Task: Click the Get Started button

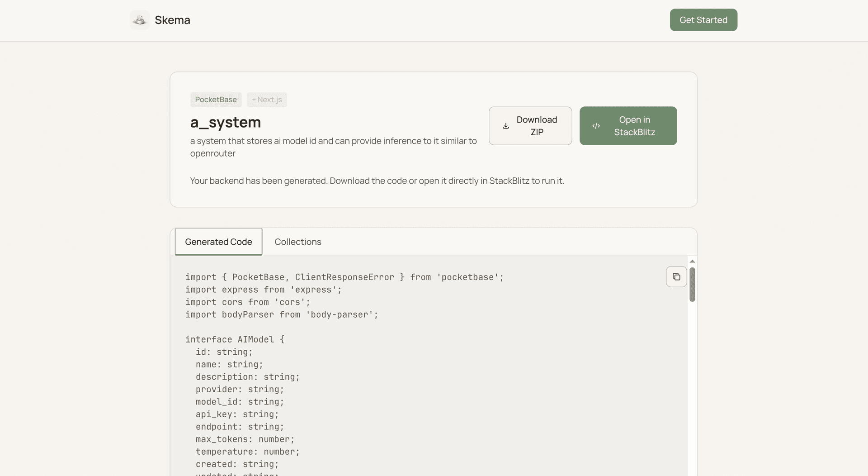Action: tap(703, 20)
